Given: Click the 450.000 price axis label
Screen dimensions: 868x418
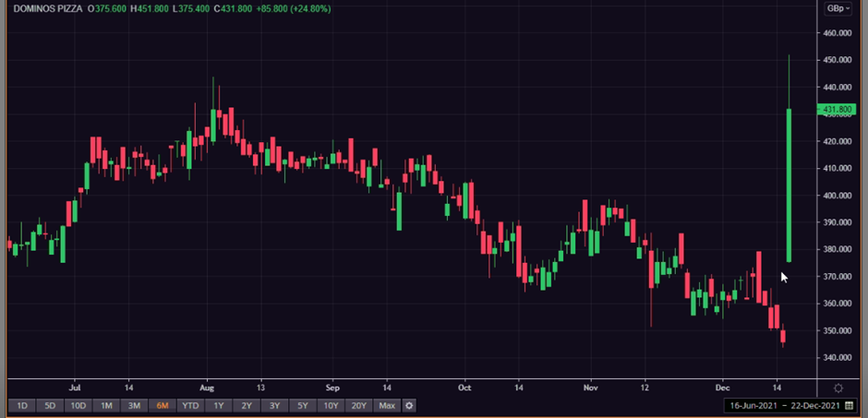Looking at the screenshot, I should 838,60.
